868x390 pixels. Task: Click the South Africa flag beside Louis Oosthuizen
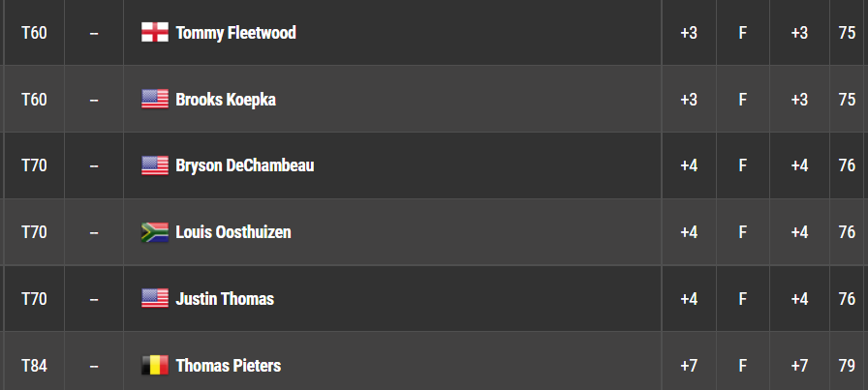[x=155, y=232]
